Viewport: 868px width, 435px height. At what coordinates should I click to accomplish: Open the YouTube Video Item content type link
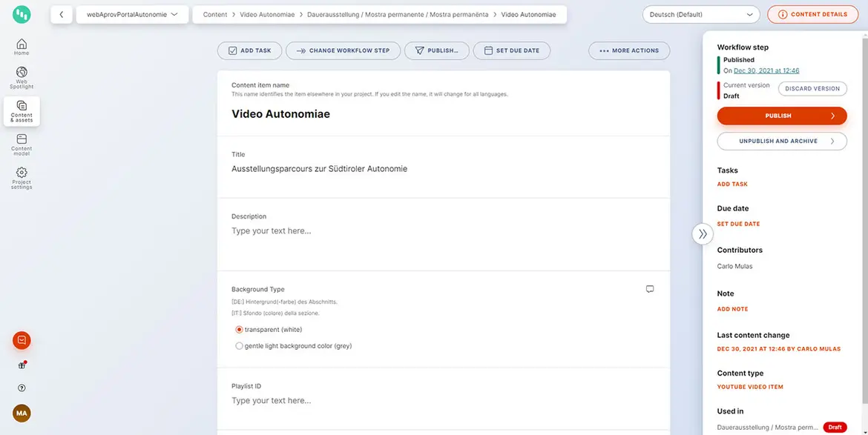pyautogui.click(x=750, y=387)
